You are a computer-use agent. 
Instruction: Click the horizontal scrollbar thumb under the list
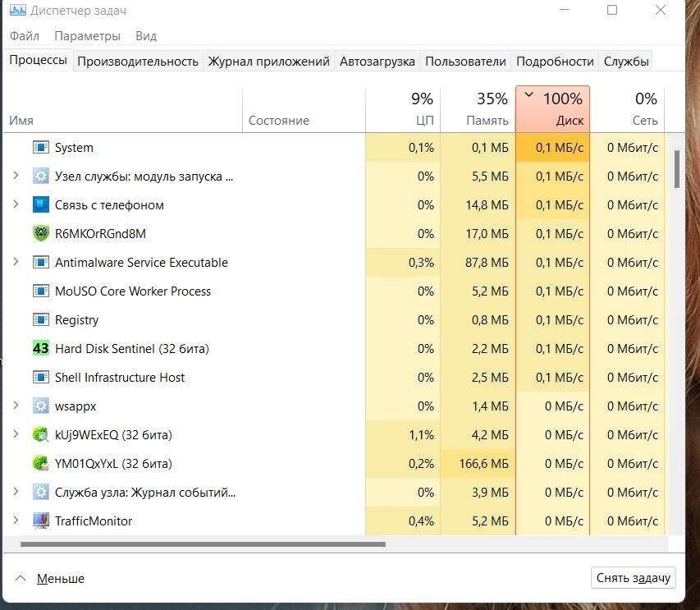coord(204,544)
